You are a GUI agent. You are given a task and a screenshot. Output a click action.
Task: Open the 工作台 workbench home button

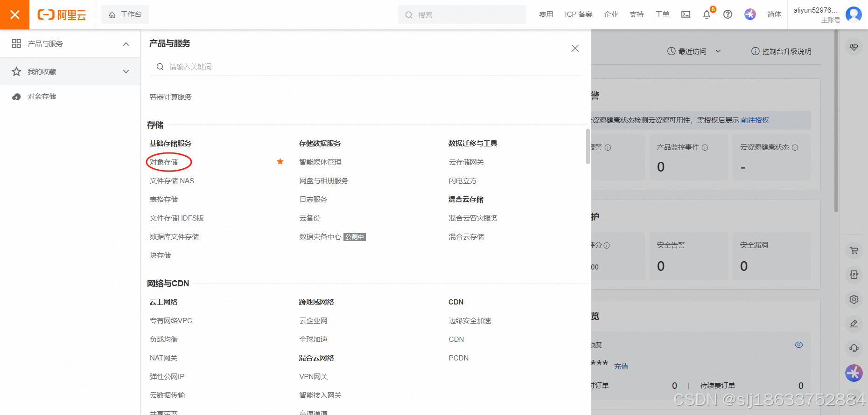tap(125, 14)
